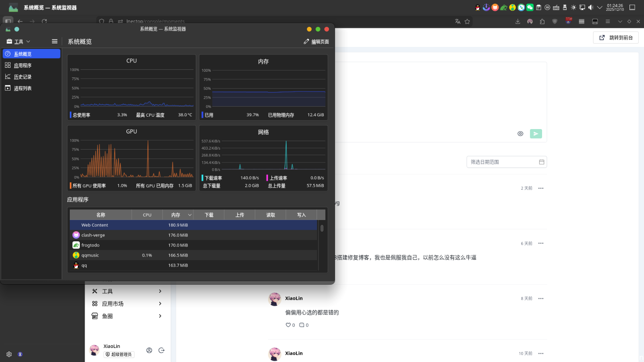Click the CPU column header
This screenshot has width=644, height=362.
147,215
